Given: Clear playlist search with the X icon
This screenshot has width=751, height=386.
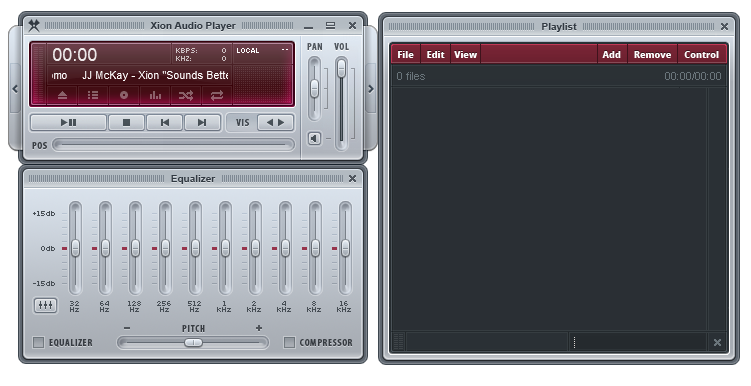Looking at the screenshot, I should (717, 342).
